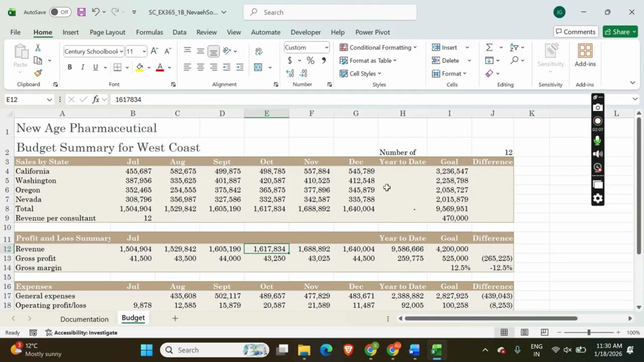The height and width of the screenshot is (362, 644).
Task: Click Increase Decimal icon
Action: 290,73
